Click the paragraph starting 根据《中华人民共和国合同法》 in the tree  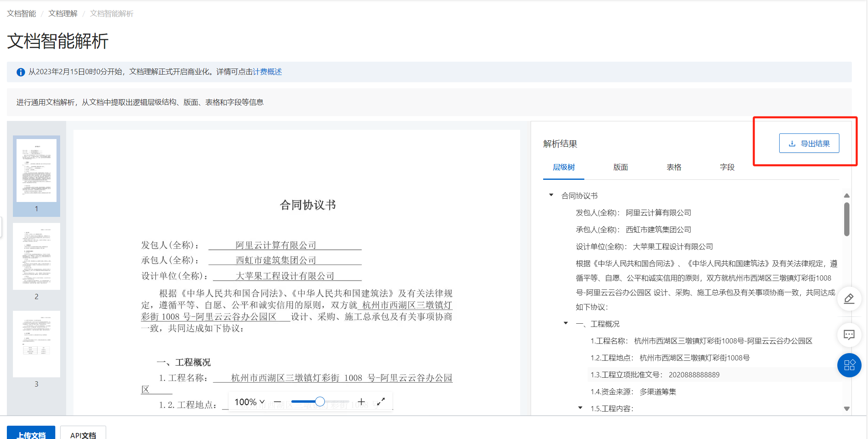[x=707, y=285]
